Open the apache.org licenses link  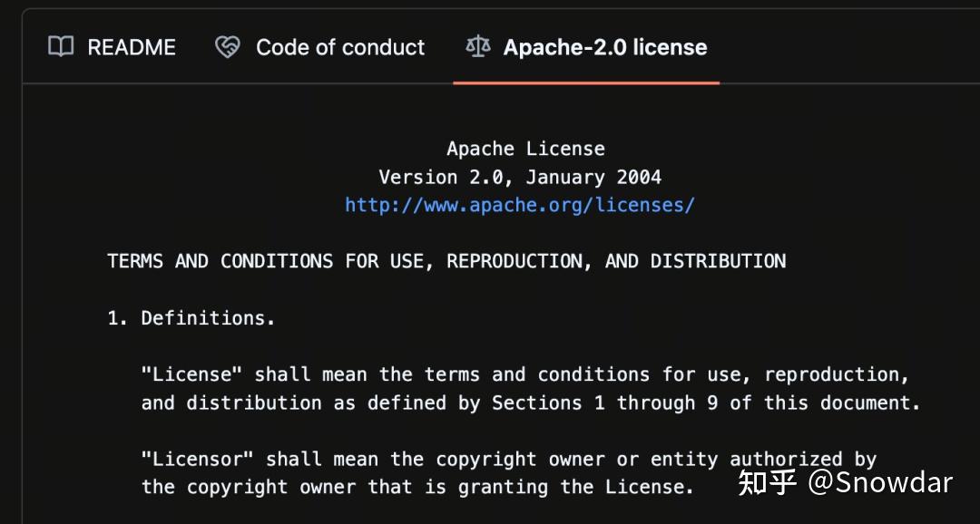(519, 205)
